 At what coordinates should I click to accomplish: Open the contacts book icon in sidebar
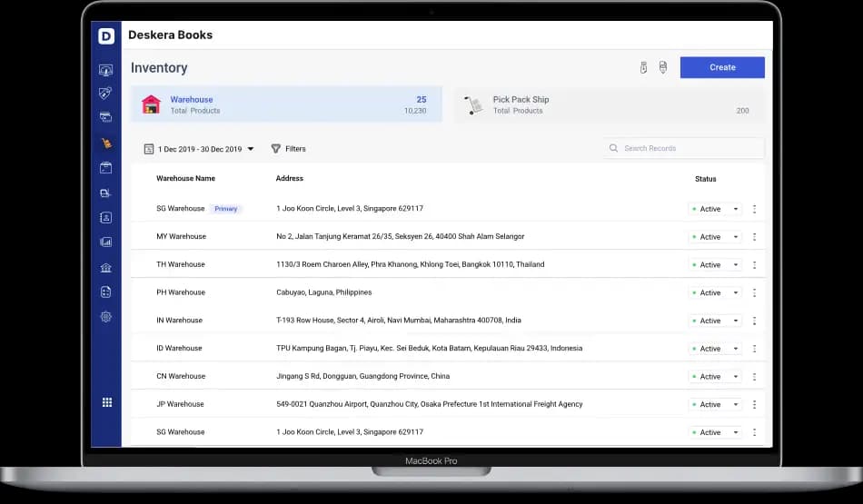105,218
